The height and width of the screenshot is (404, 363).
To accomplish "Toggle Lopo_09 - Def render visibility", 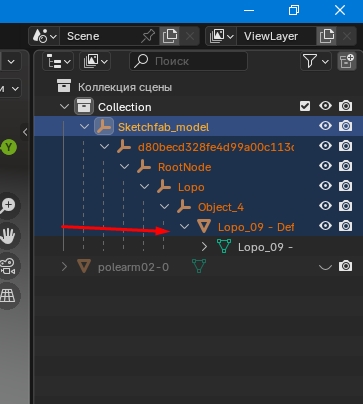I will [x=345, y=226].
